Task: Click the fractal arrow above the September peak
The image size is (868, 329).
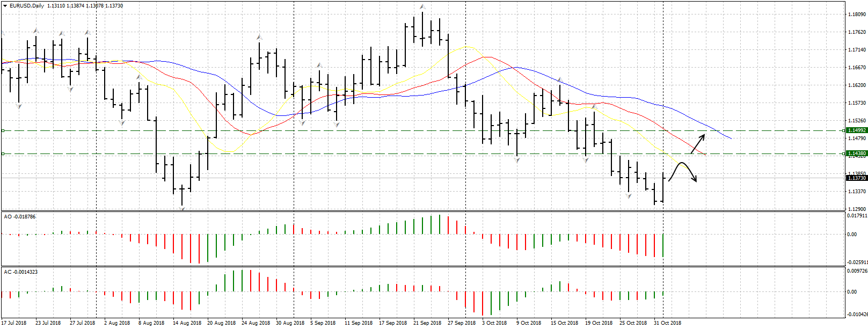Action: [422, 7]
